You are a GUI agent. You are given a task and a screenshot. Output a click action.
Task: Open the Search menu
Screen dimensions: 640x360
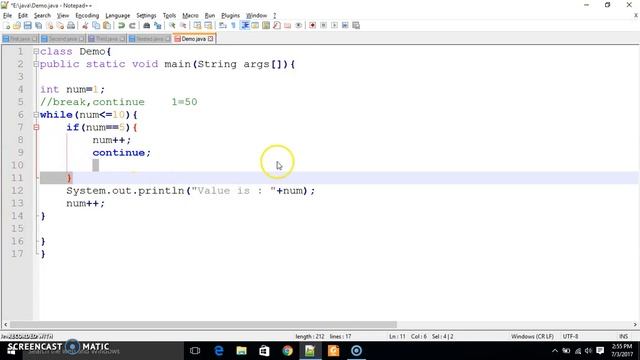[x=42, y=16]
